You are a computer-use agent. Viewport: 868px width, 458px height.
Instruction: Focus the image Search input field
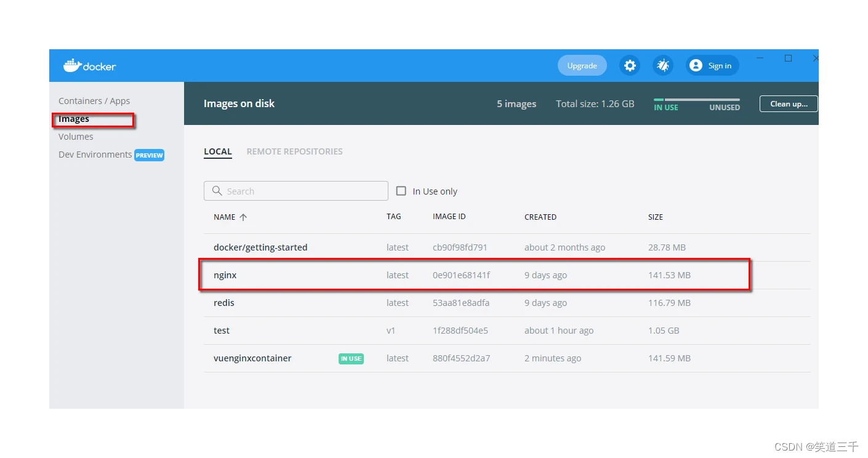(296, 191)
